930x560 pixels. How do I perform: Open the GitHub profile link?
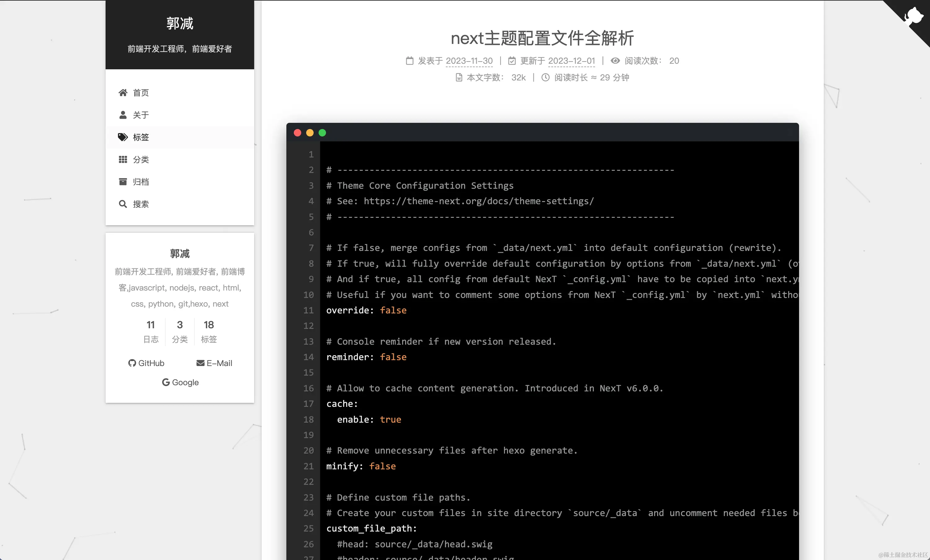tap(146, 363)
